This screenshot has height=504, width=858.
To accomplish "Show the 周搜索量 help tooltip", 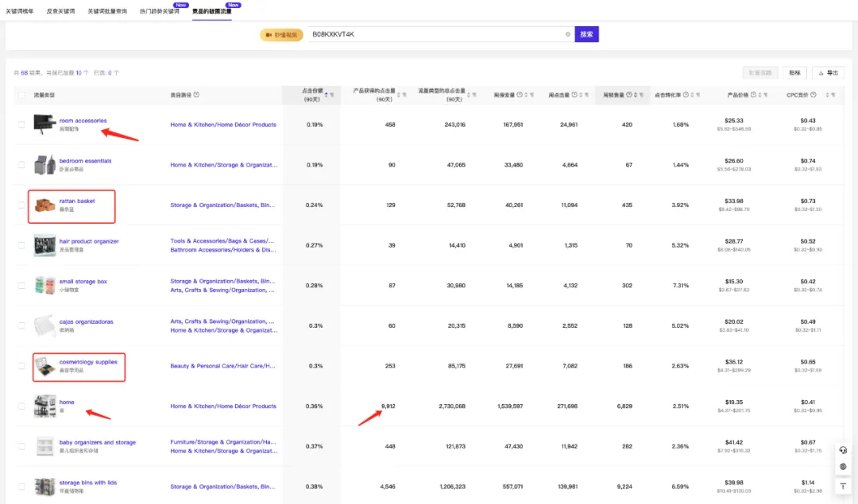I will (520, 94).
